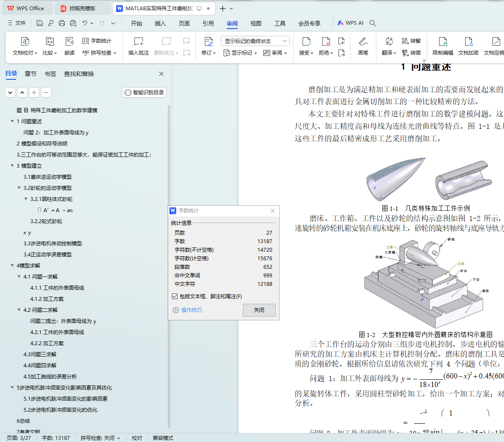Viewport: 504px width, 442px height.
Task: Go to 4.5加工曲线的误差分析 heading
Action: tap(50, 376)
